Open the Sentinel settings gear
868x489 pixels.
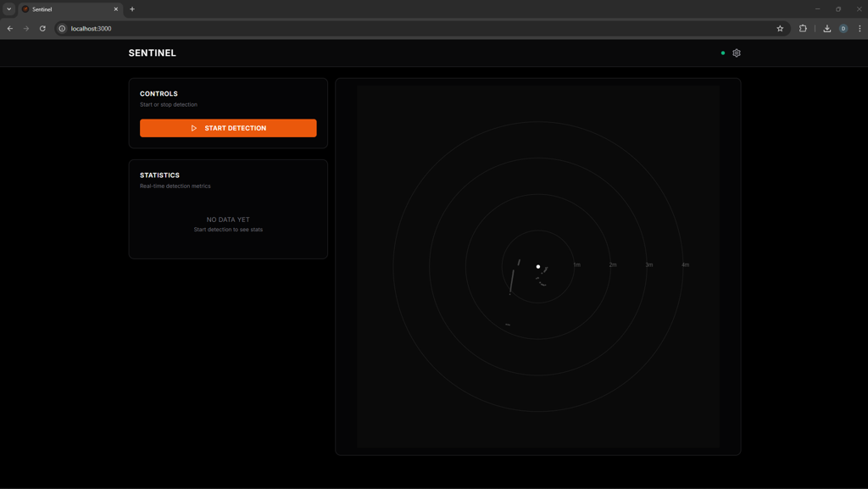[x=737, y=53]
